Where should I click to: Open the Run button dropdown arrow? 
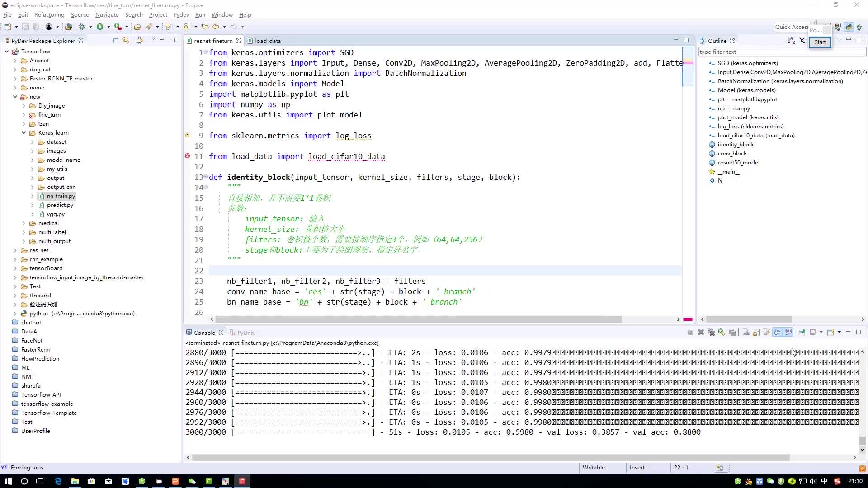tap(108, 27)
